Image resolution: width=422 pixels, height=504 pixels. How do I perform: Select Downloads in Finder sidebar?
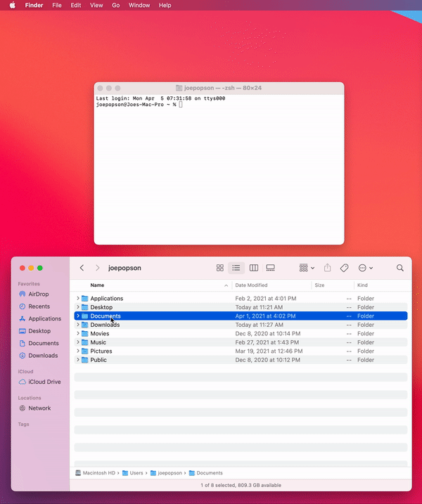39,356
